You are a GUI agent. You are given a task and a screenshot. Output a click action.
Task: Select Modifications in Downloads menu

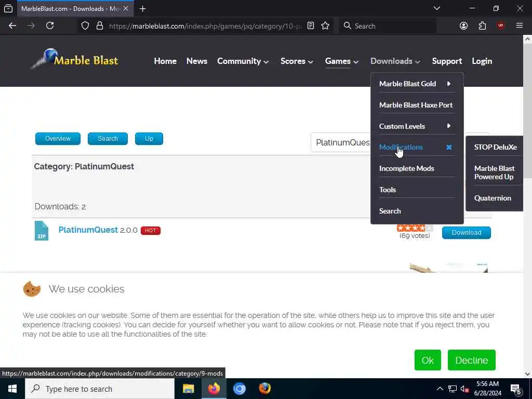[401, 147]
